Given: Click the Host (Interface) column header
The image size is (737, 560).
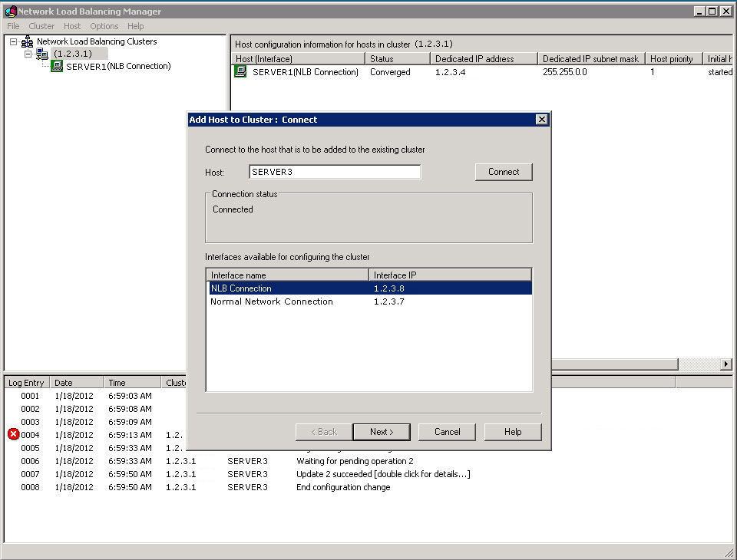Looking at the screenshot, I should point(298,59).
